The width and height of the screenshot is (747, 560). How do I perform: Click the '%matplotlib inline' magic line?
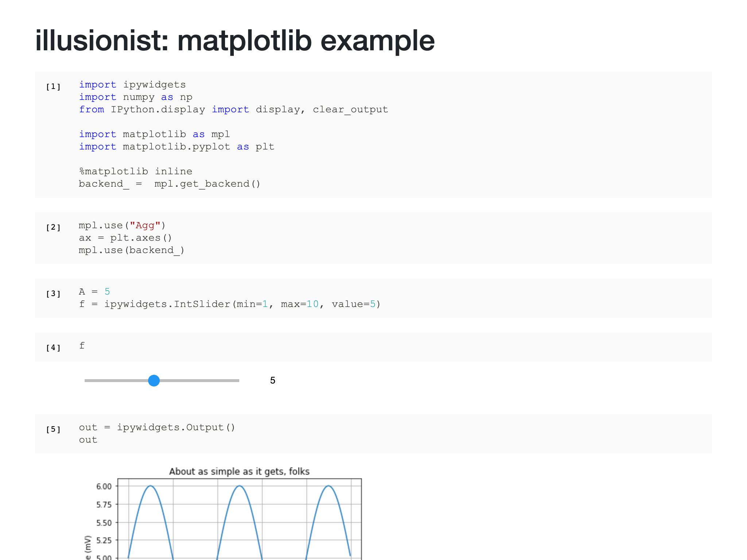pyautogui.click(x=136, y=171)
